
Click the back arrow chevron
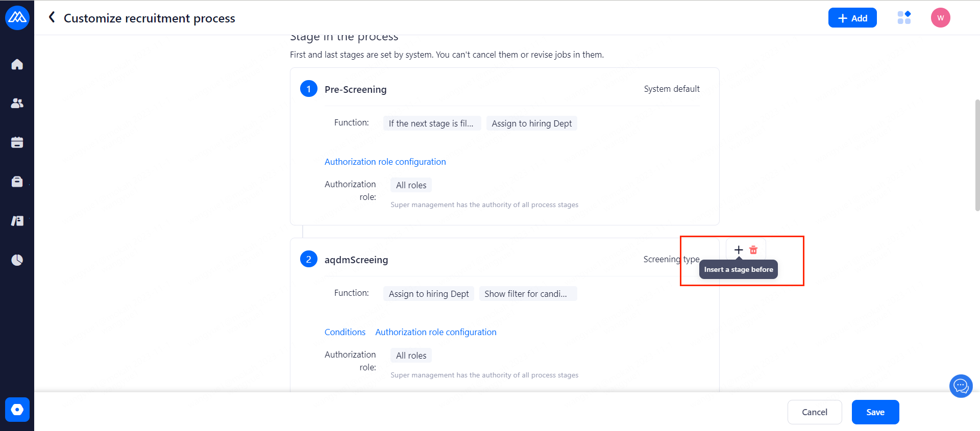[52, 18]
